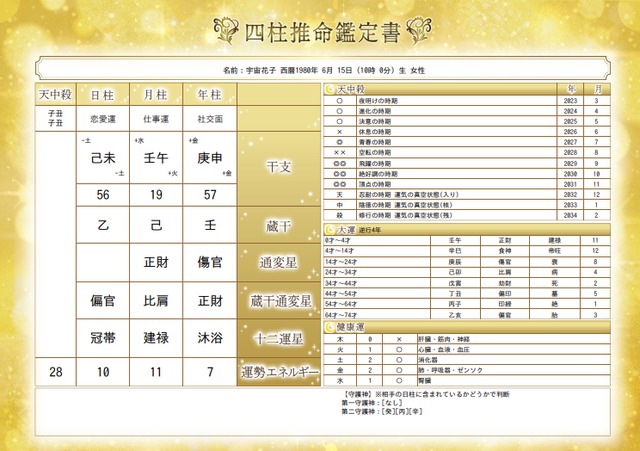Click the 天 mark in the 2032 row
Screen dimensions: 640x451
340,195
